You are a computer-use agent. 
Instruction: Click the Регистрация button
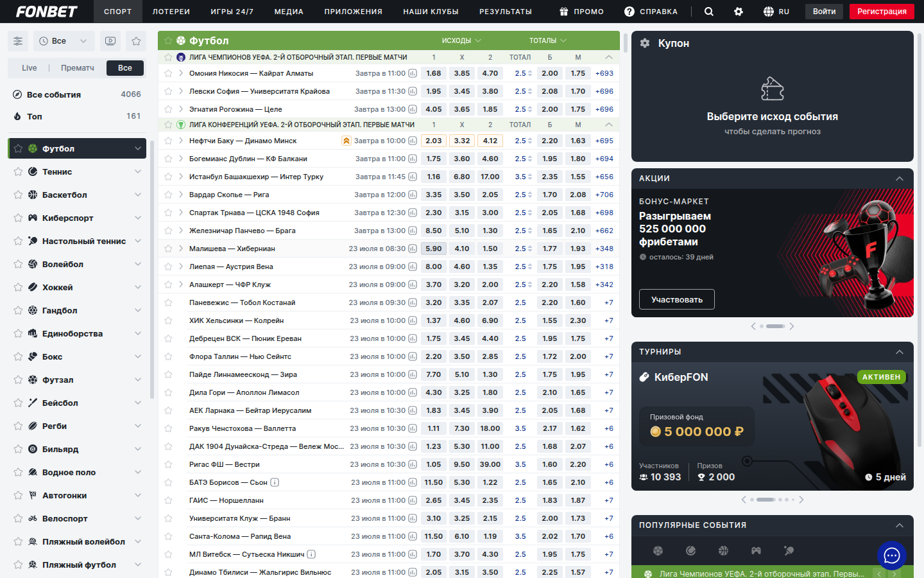point(882,12)
